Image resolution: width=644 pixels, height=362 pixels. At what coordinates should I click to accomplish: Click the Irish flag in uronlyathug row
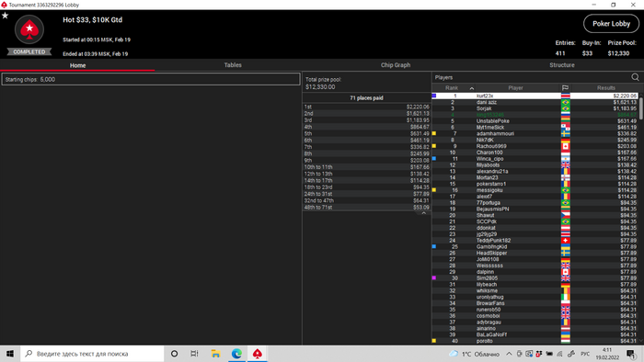click(x=566, y=297)
